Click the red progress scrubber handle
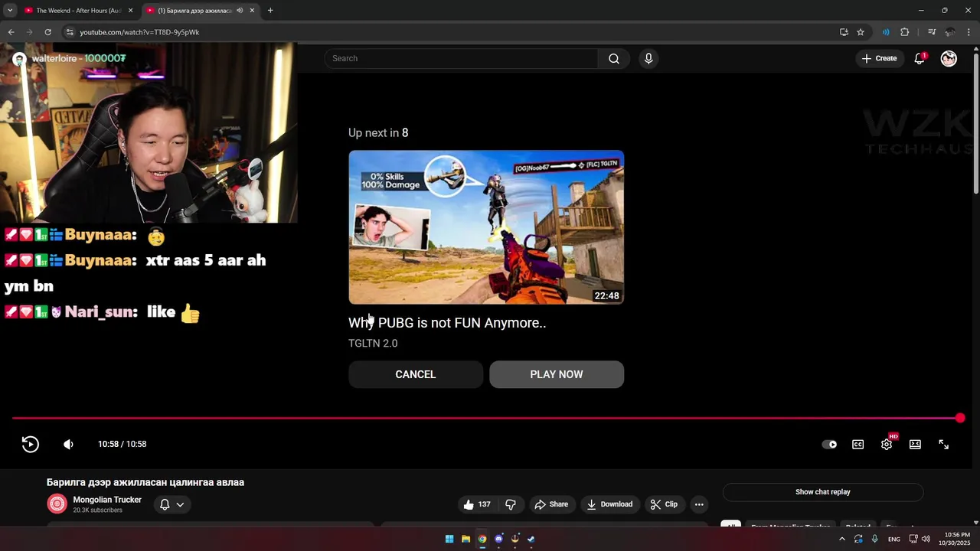Screen dimensions: 980x551 point(960,419)
